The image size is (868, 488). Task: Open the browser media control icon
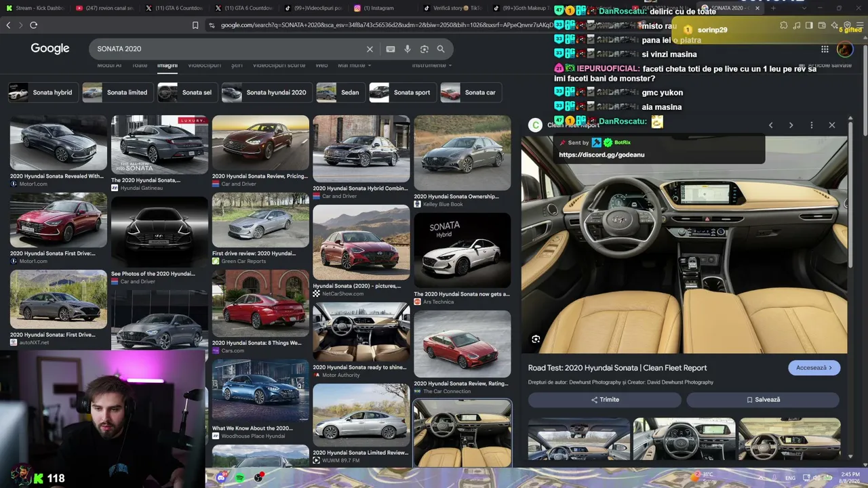797,25
